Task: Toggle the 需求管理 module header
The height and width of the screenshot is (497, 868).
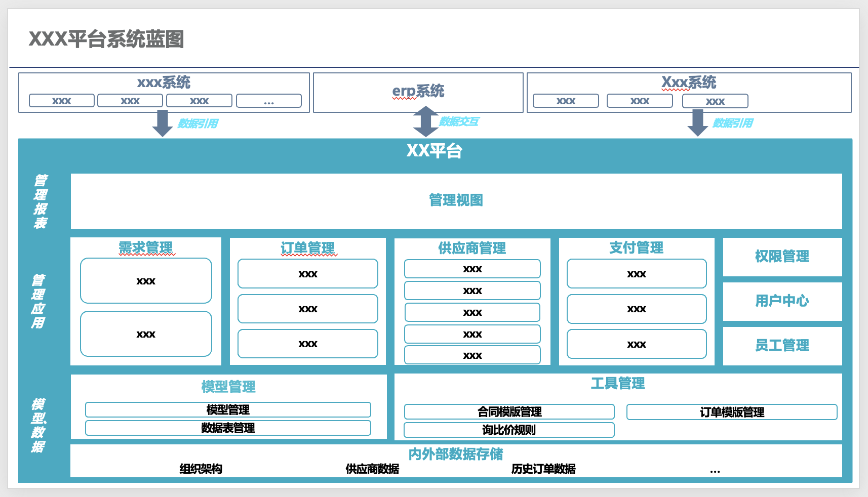Action: [145, 248]
